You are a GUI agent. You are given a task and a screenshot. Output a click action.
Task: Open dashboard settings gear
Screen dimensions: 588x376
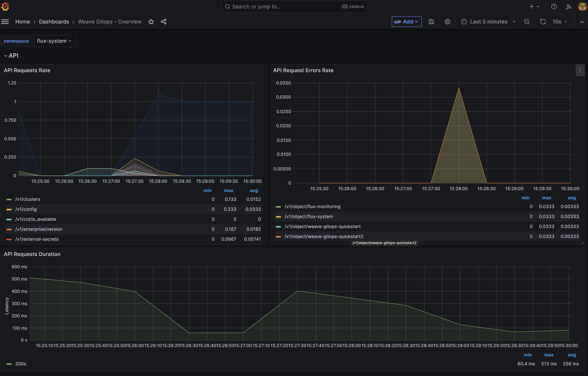[x=448, y=22]
